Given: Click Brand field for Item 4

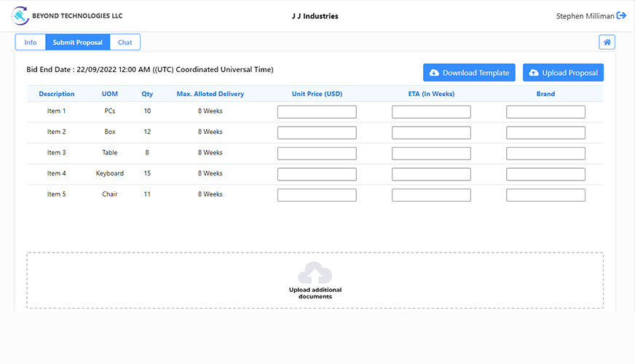Looking at the screenshot, I should tap(545, 174).
